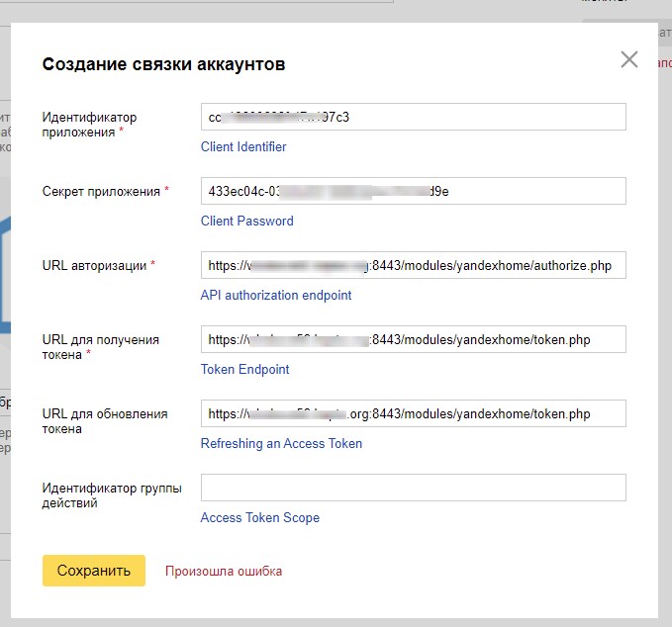Click the Секрет приложения label
Image resolution: width=672 pixels, height=627 pixels.
[x=101, y=192]
